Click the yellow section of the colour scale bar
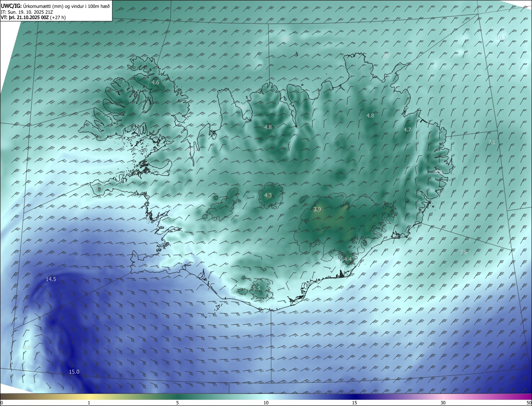532x406 pixels. click(x=89, y=397)
